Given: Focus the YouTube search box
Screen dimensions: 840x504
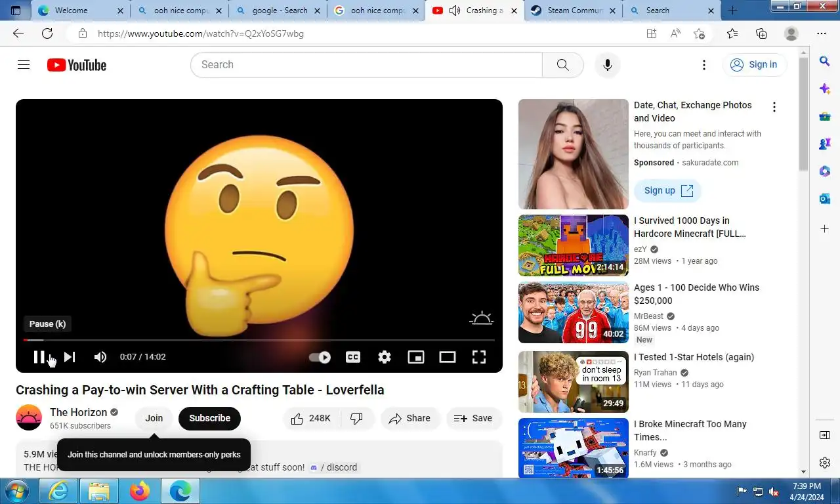Looking at the screenshot, I should pos(366,65).
